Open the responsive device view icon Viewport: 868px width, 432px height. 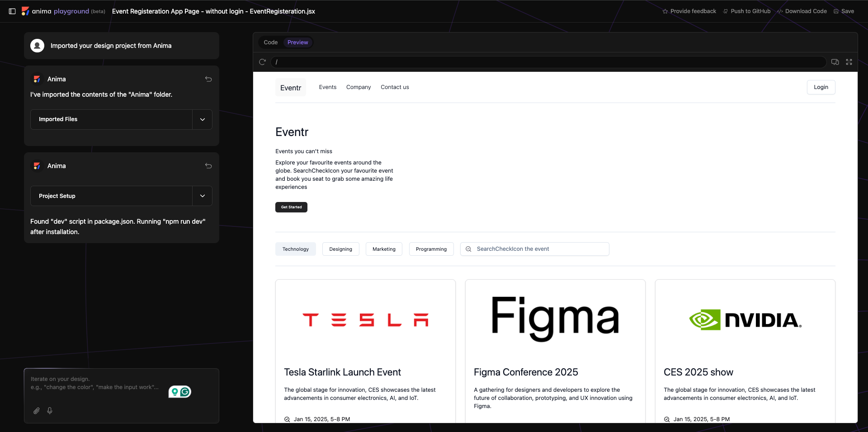(835, 62)
